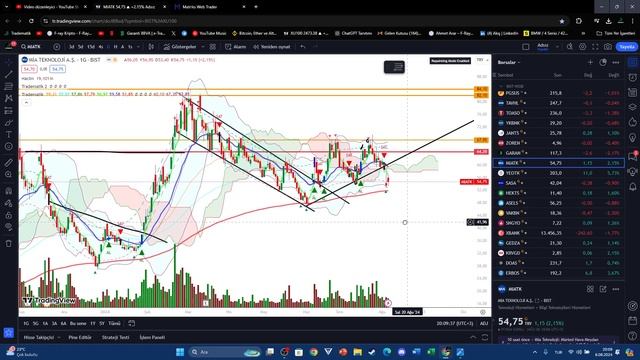Create an Alarm from the top toolbar
640x360 pixels.
(236, 47)
